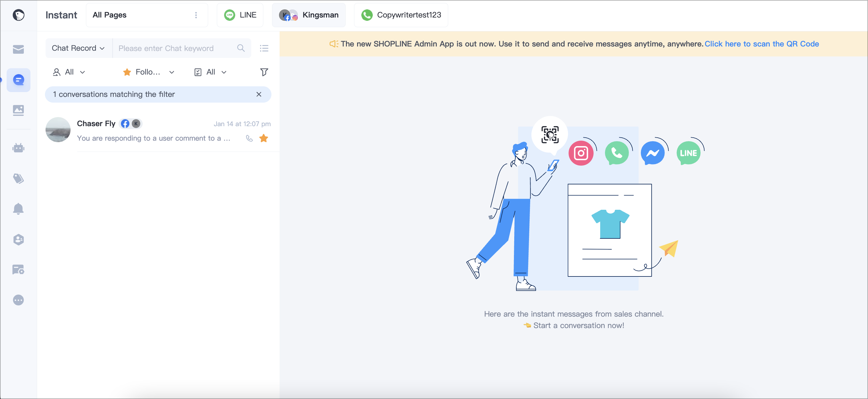Screen dimensions: 868x399
Task: Click the phone icon on Chaser Fly row
Action: tap(249, 138)
